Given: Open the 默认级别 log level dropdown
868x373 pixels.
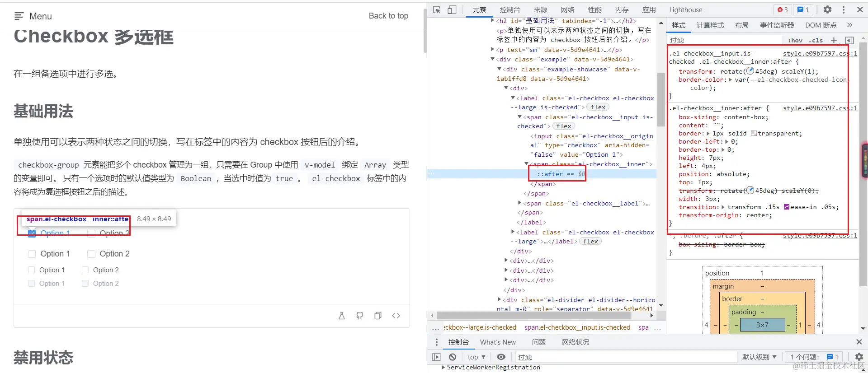Looking at the screenshot, I should coord(759,357).
